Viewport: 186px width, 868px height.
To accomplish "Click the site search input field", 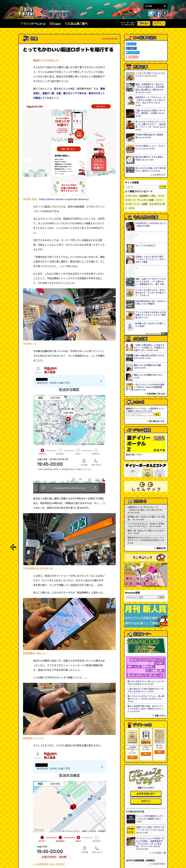I will (141, 187).
